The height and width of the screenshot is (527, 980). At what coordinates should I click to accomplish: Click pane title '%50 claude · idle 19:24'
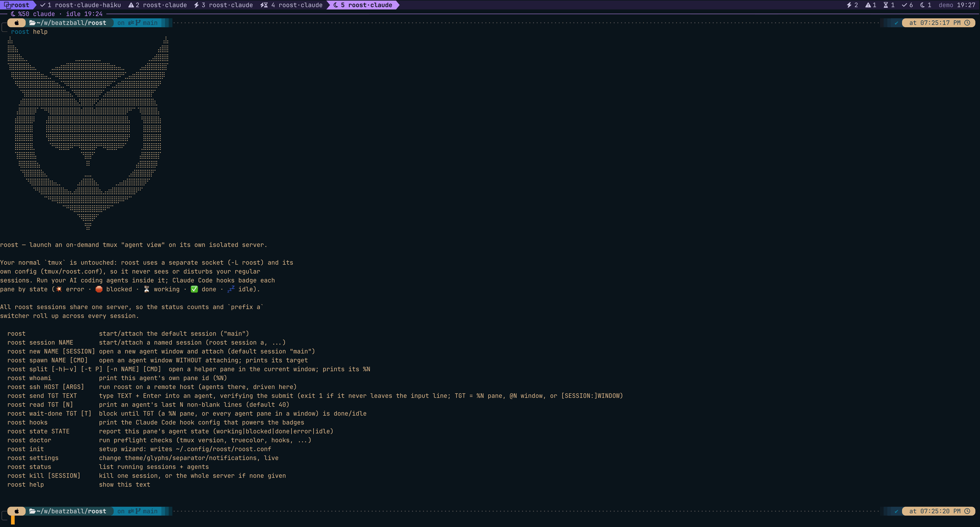[x=60, y=14]
